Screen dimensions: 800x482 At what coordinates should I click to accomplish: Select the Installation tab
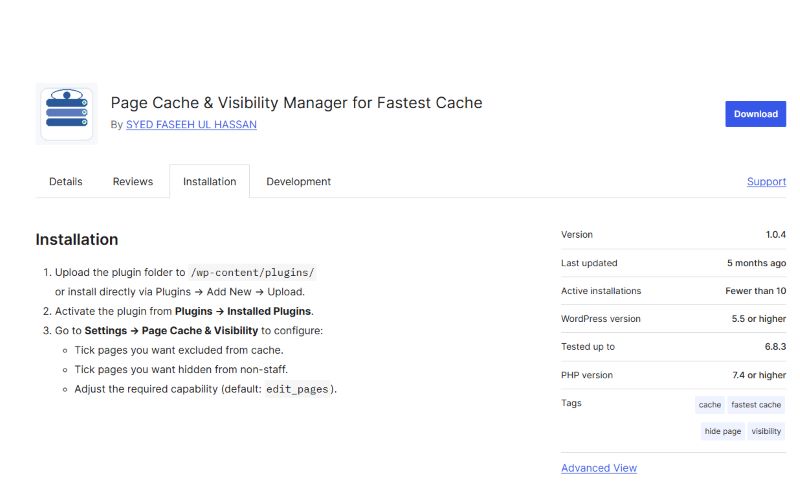coord(209,182)
